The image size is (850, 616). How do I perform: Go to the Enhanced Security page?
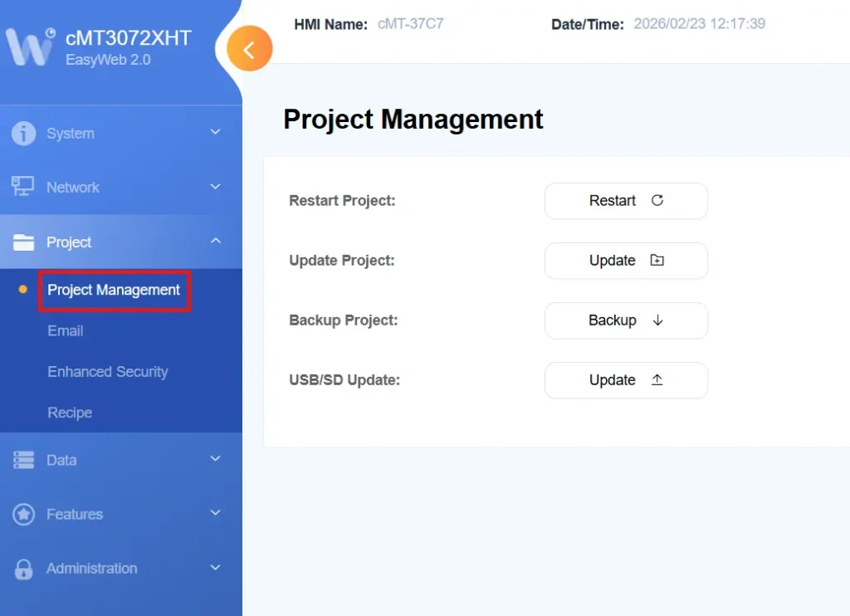click(x=108, y=371)
